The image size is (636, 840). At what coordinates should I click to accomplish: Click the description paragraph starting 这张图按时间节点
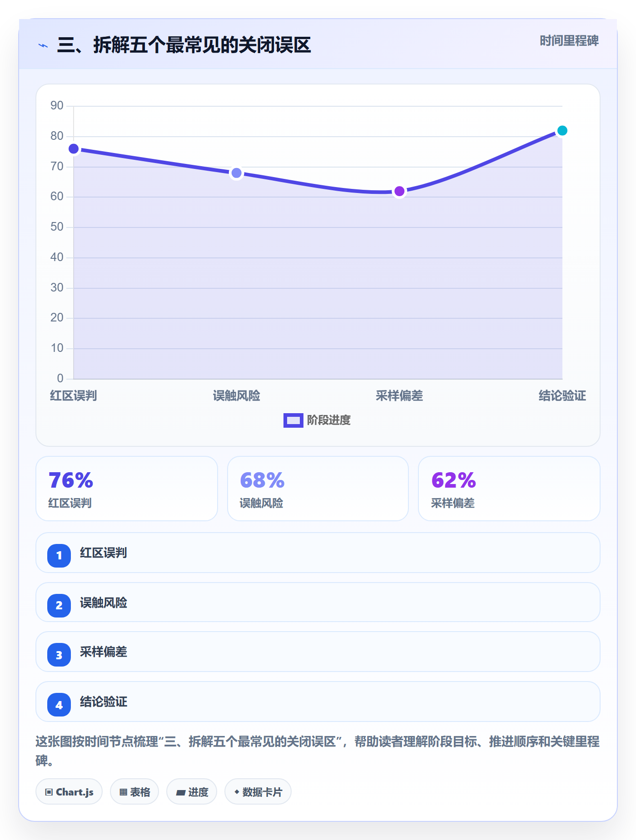pos(318,751)
